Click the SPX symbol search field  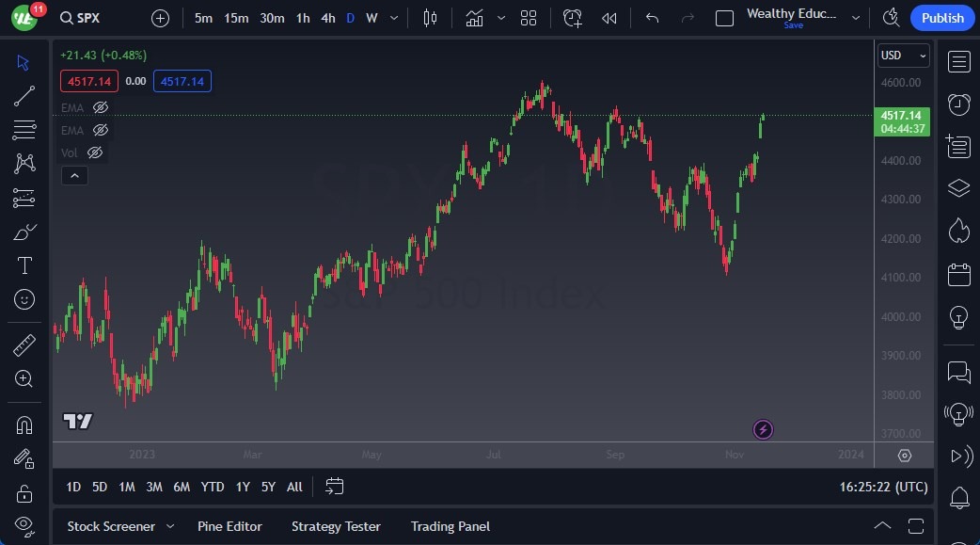tap(80, 17)
